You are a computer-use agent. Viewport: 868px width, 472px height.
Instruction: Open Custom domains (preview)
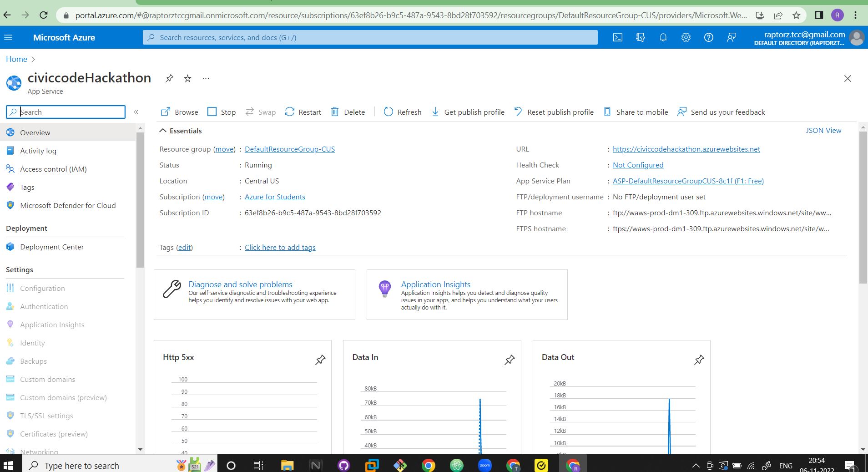pos(68,397)
